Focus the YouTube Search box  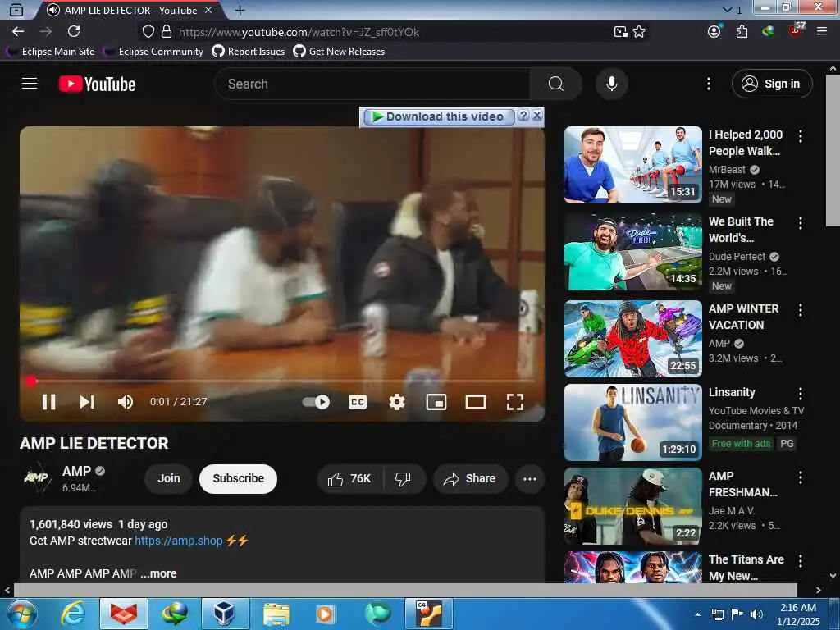(372, 84)
